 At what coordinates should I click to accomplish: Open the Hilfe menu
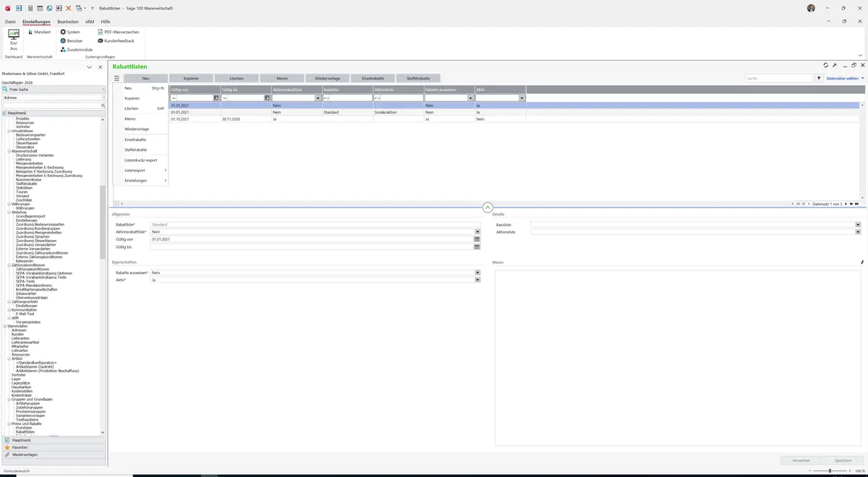106,22
